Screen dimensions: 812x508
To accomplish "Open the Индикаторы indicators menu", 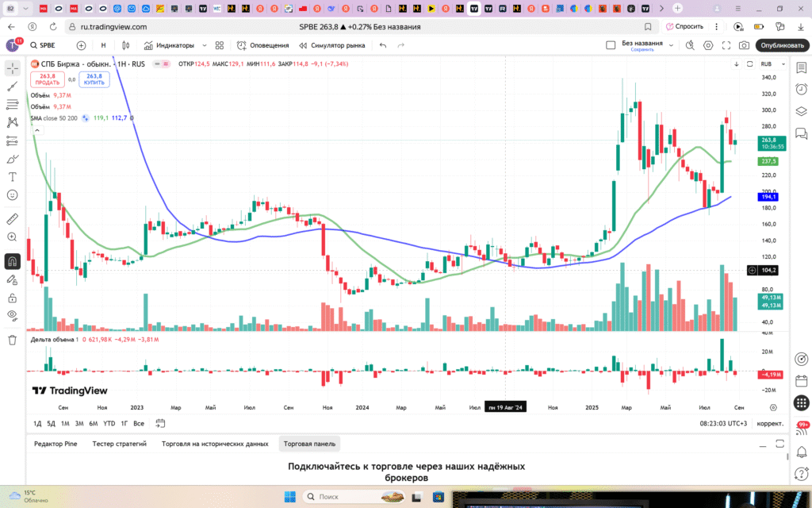I will click(170, 45).
